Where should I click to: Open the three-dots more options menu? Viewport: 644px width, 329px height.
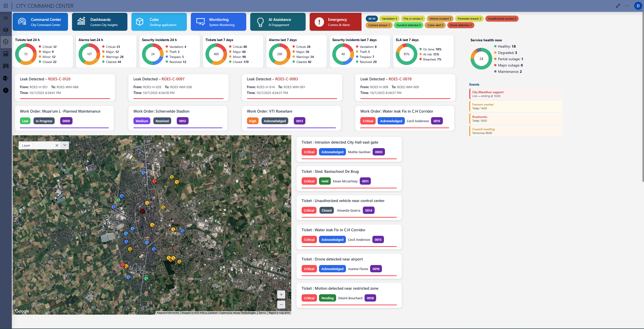627,6
